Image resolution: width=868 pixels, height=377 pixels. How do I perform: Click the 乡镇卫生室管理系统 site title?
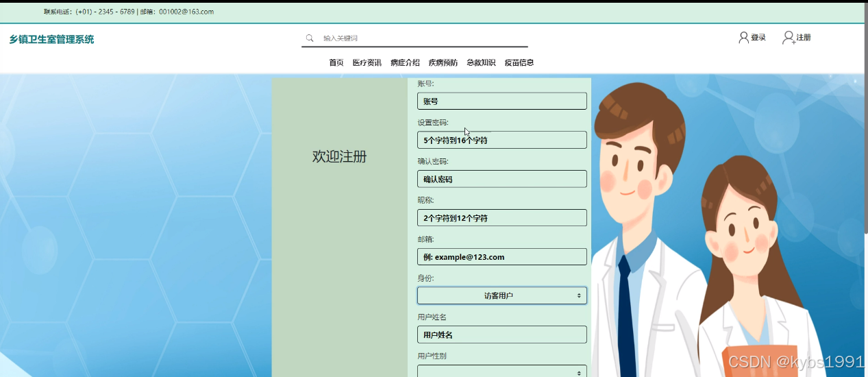point(51,40)
